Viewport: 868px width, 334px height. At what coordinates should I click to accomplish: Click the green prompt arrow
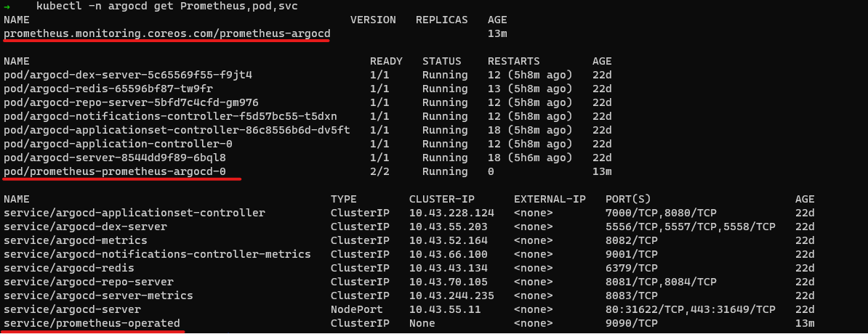tap(7, 6)
